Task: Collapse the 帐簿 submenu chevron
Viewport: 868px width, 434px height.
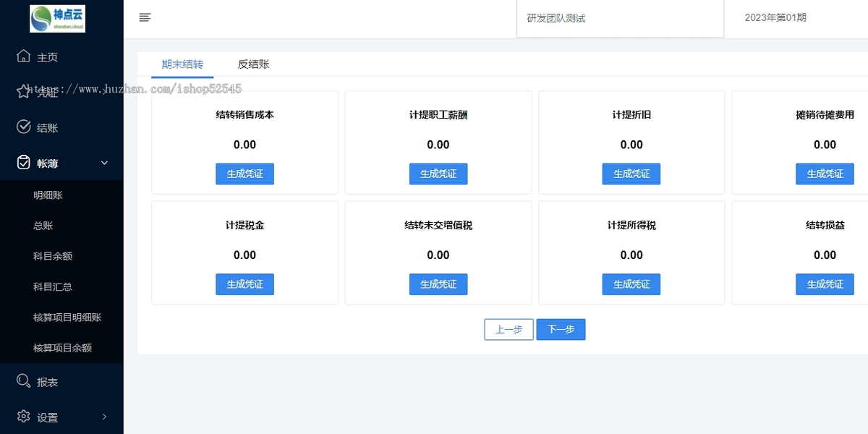Action: click(x=104, y=163)
